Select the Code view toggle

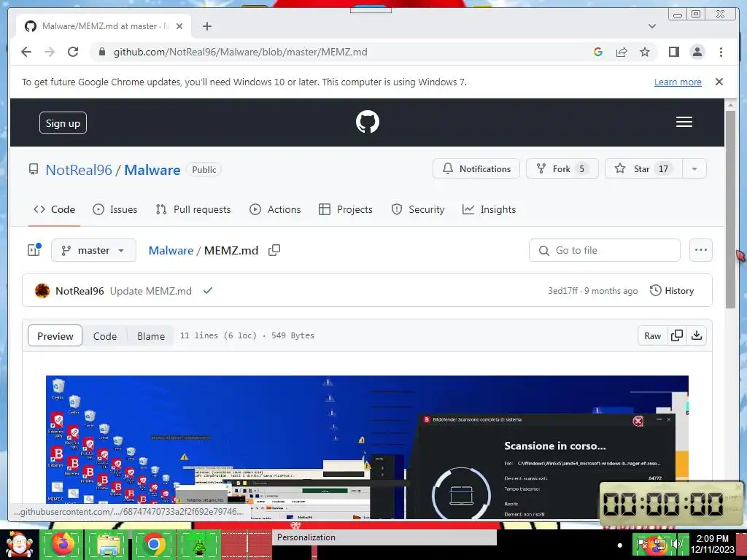tap(105, 335)
